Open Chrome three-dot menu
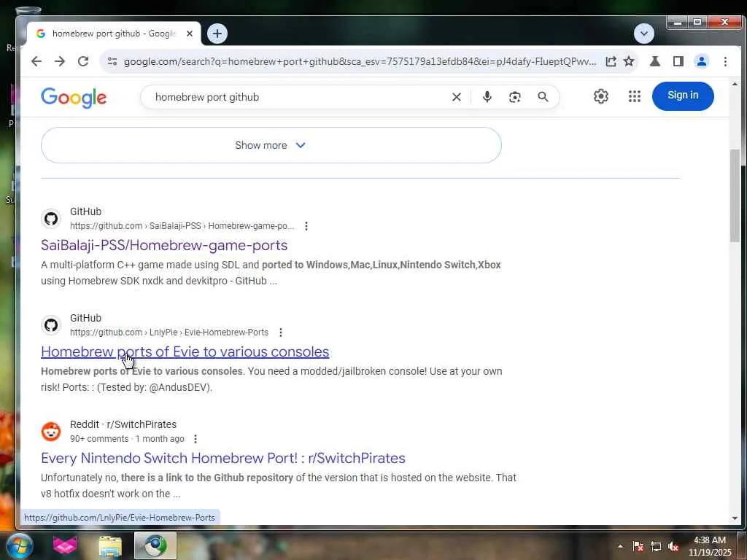Image resolution: width=747 pixels, height=560 pixels. click(x=725, y=61)
